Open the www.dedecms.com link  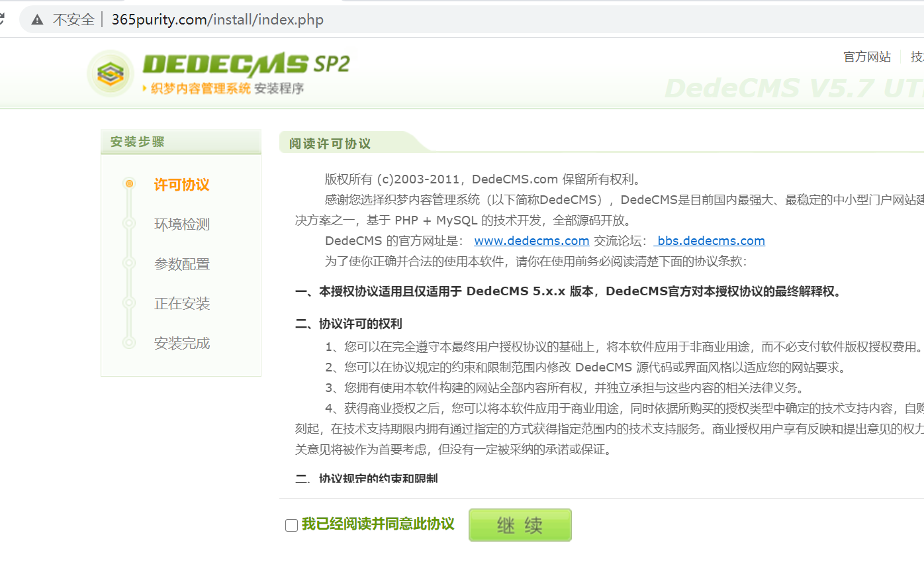pyautogui.click(x=531, y=241)
